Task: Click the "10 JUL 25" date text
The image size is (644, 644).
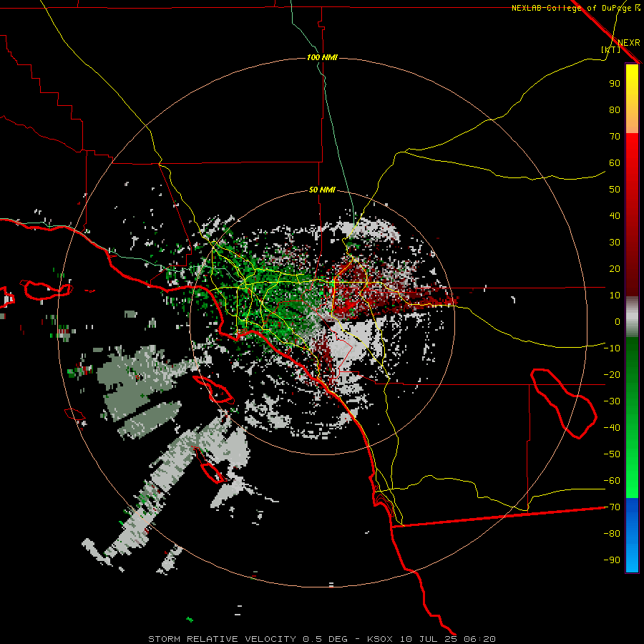Action: 429,639
